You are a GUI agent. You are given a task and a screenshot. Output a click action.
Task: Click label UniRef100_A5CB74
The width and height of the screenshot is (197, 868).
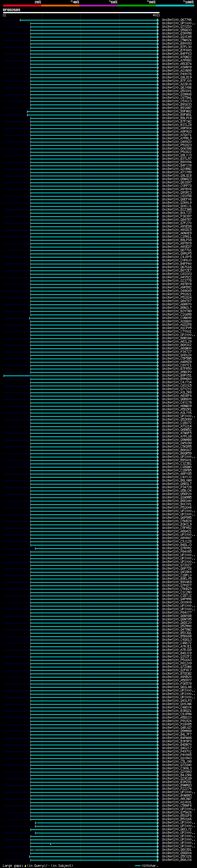pyautogui.click(x=177, y=64)
